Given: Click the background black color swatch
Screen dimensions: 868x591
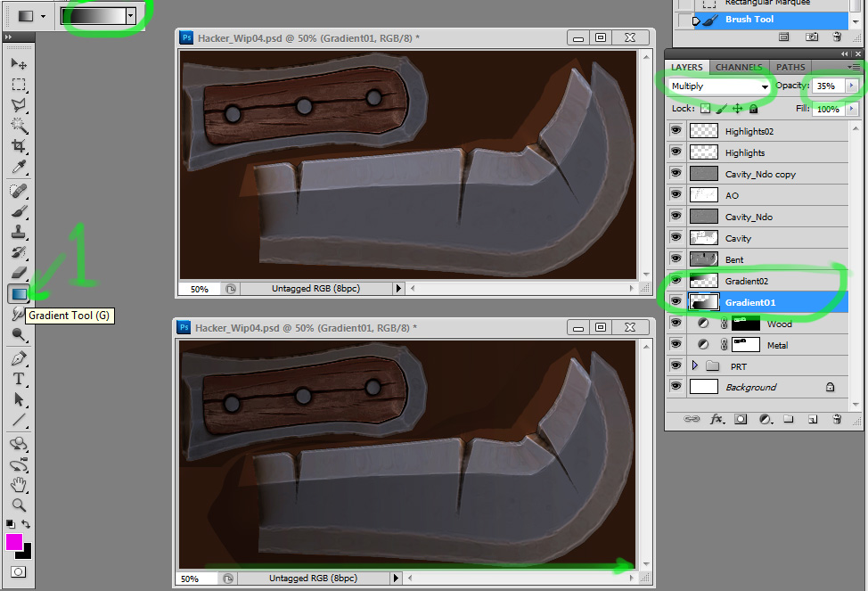Looking at the screenshot, I should (x=27, y=554).
